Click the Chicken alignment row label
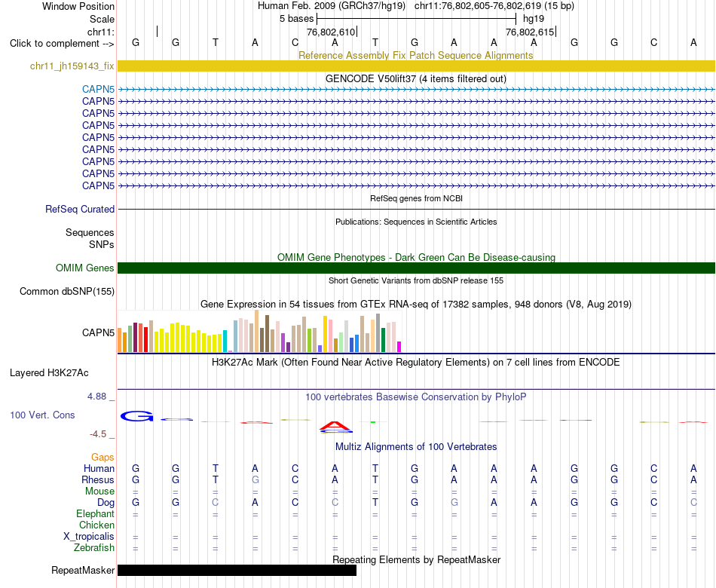The height and width of the screenshot is (588, 716). 96,525
